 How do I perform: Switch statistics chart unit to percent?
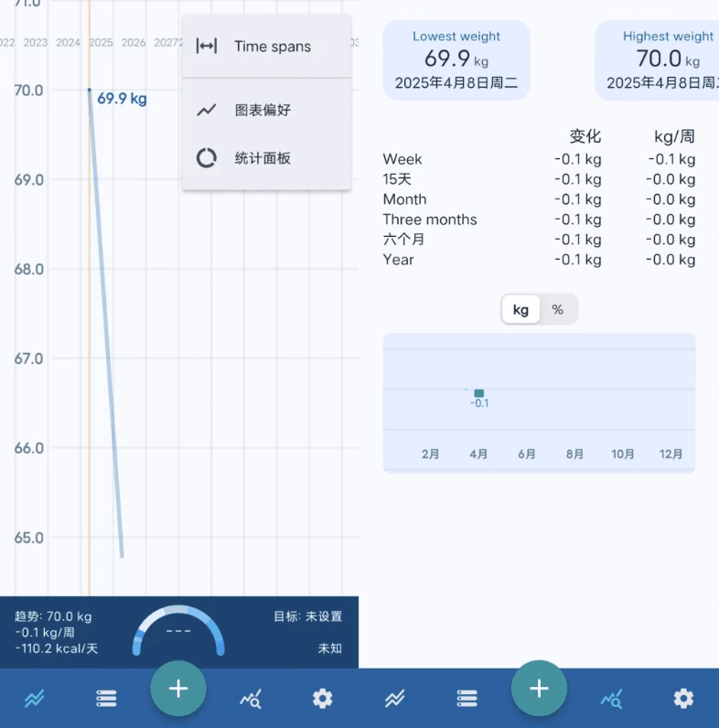pyautogui.click(x=558, y=310)
